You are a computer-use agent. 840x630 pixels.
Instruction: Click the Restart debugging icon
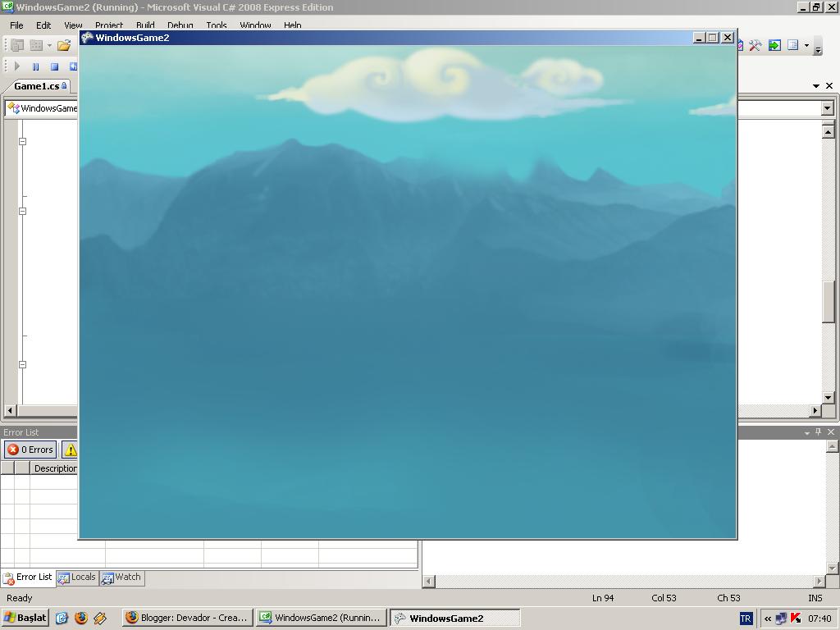[73, 66]
